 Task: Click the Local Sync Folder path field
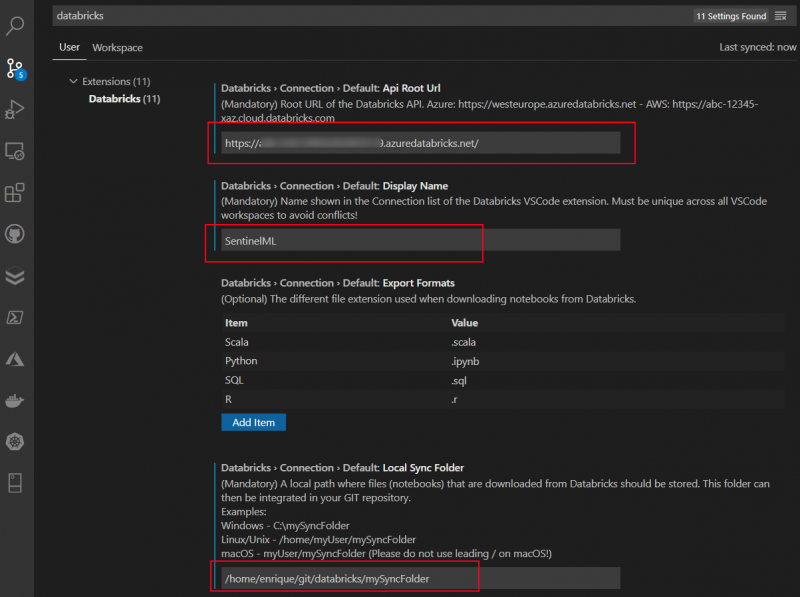click(419, 578)
